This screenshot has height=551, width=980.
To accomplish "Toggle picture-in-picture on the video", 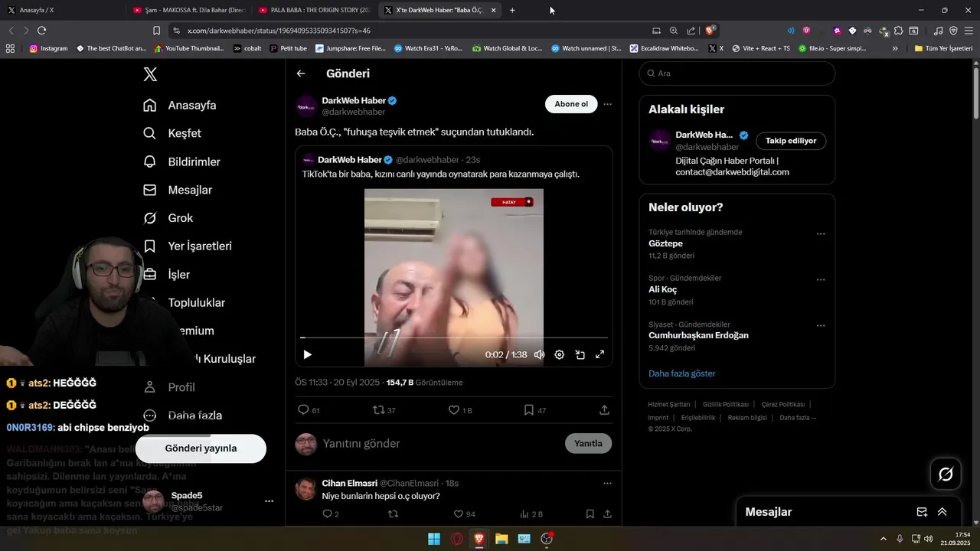I will (580, 354).
